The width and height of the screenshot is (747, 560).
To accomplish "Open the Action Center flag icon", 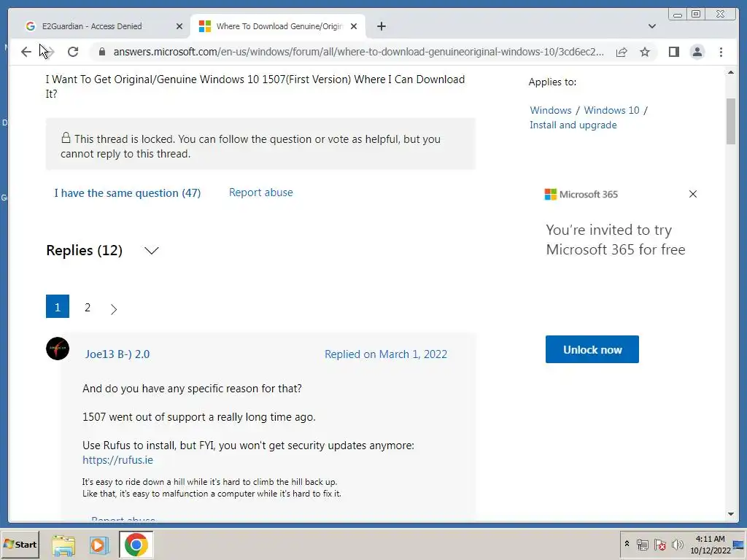I will 659,545.
